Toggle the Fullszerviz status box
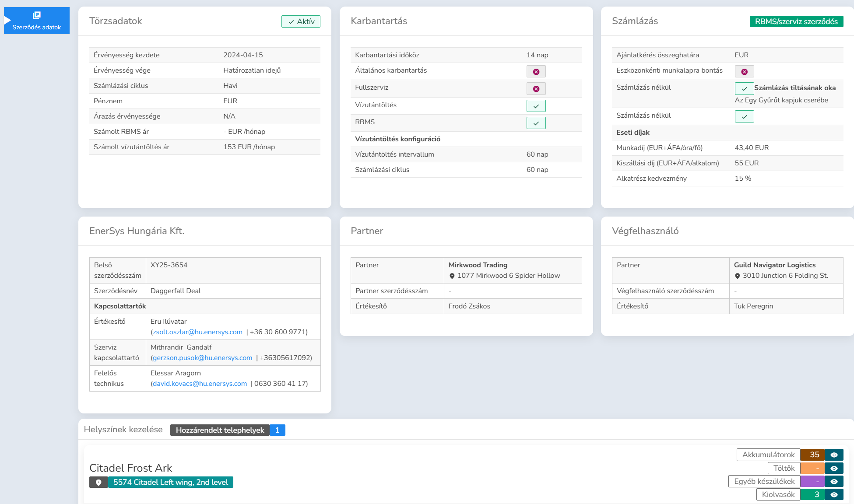Screen dimensions: 854x504 coord(536,89)
